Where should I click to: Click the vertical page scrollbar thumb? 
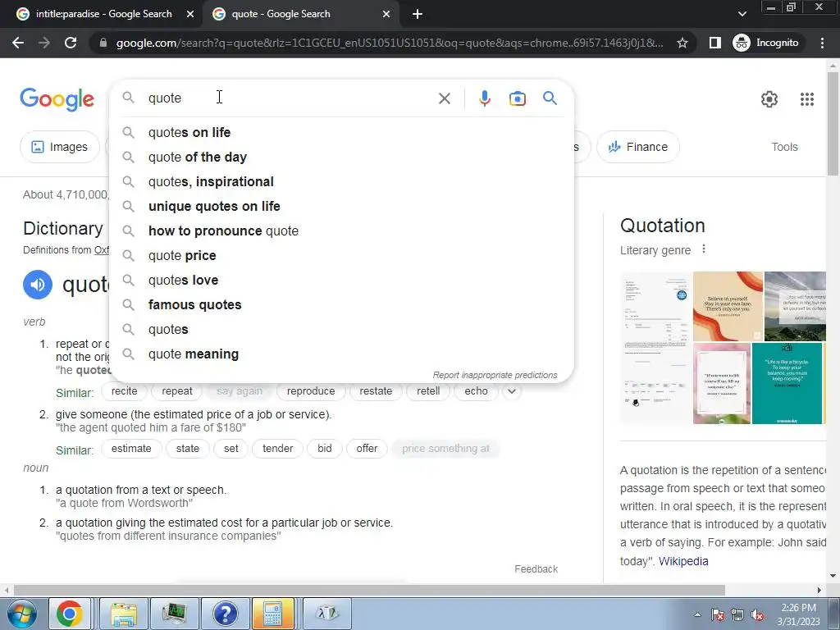[833, 123]
